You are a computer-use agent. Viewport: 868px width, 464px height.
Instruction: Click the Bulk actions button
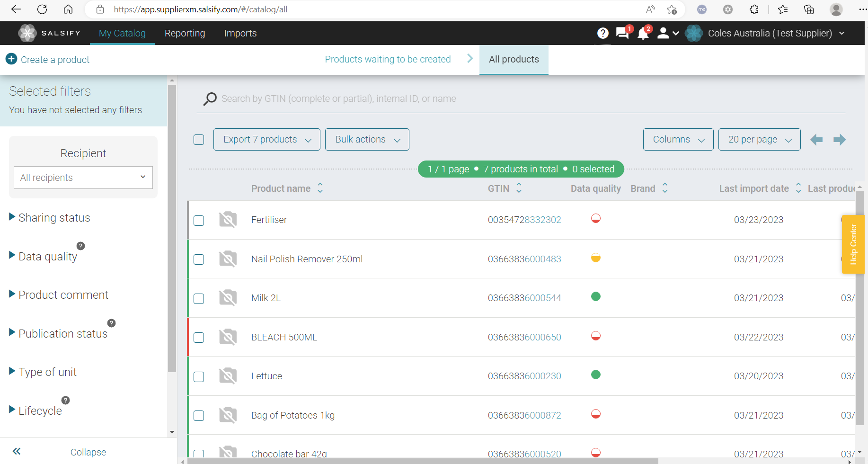click(x=367, y=140)
